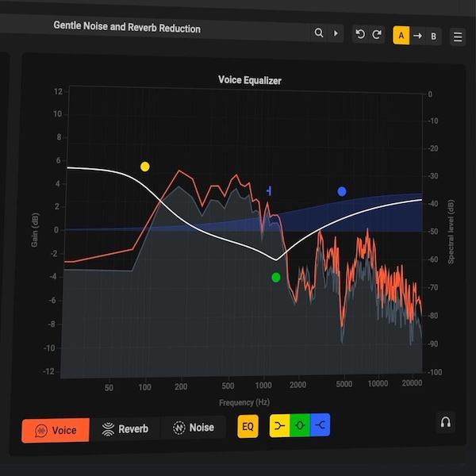The height and width of the screenshot is (476, 476).
Task: Select yellow low-shelf filter button
Action: click(x=279, y=426)
